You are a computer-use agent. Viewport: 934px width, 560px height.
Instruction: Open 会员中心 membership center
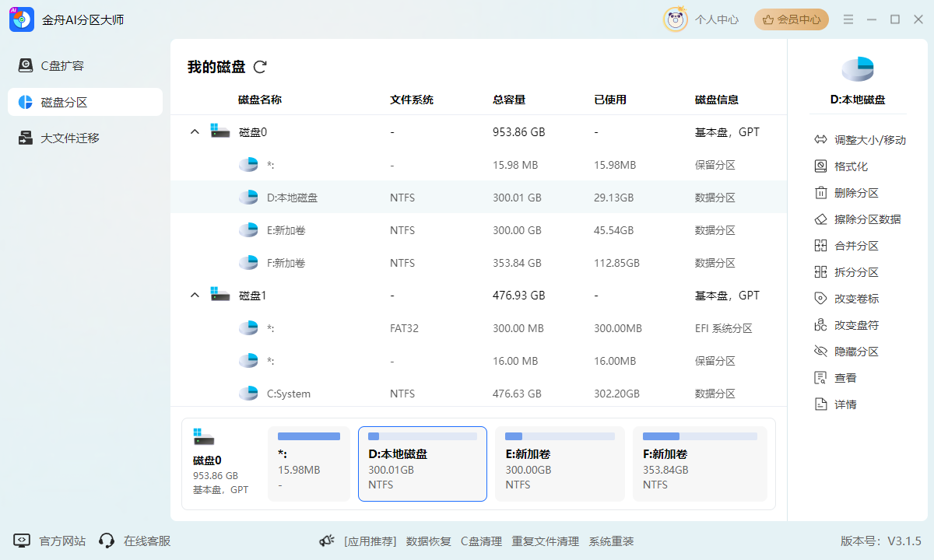pos(791,19)
